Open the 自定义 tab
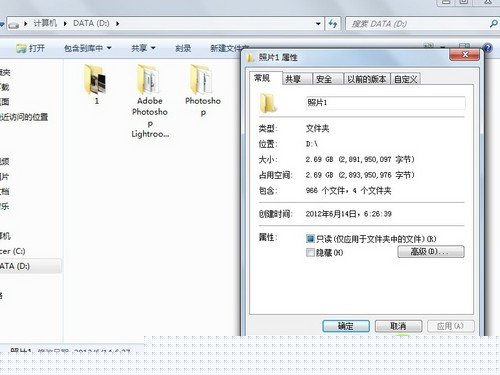The height and width of the screenshot is (375, 500). pyautogui.click(x=405, y=79)
